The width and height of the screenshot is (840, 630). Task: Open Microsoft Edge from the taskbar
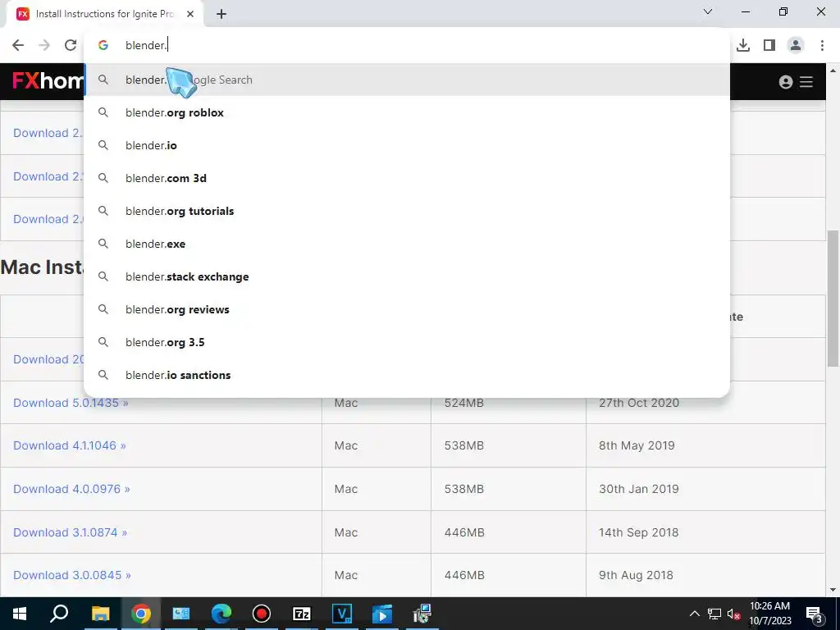pos(221,614)
